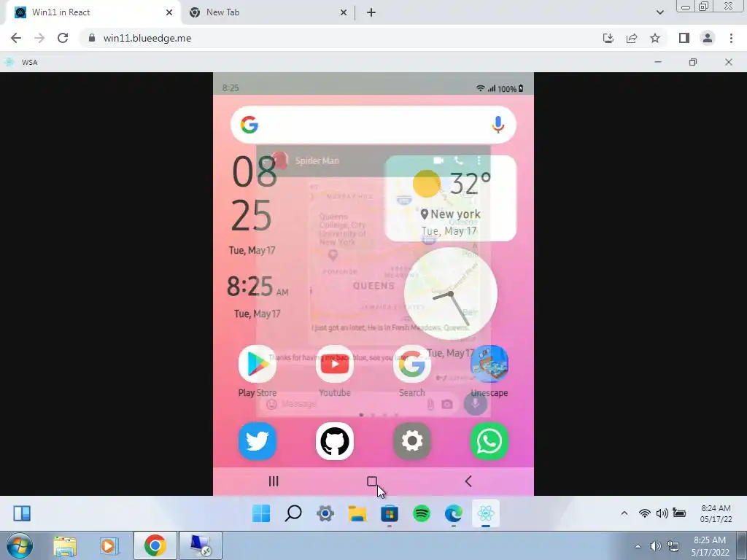
Task: Open Microsoft Store in Win11 taskbar
Action: pyautogui.click(x=390, y=513)
